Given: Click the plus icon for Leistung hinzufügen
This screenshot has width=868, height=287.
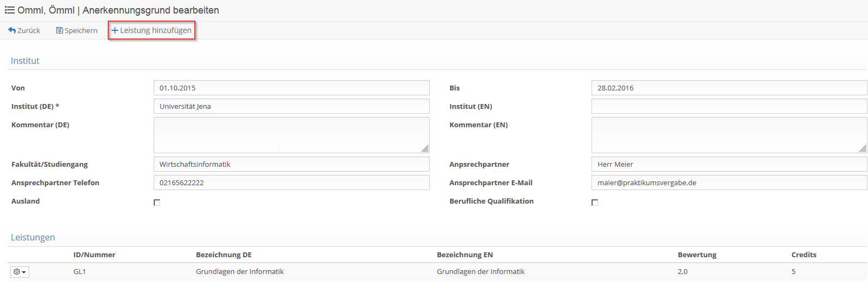Looking at the screenshot, I should point(115,30).
